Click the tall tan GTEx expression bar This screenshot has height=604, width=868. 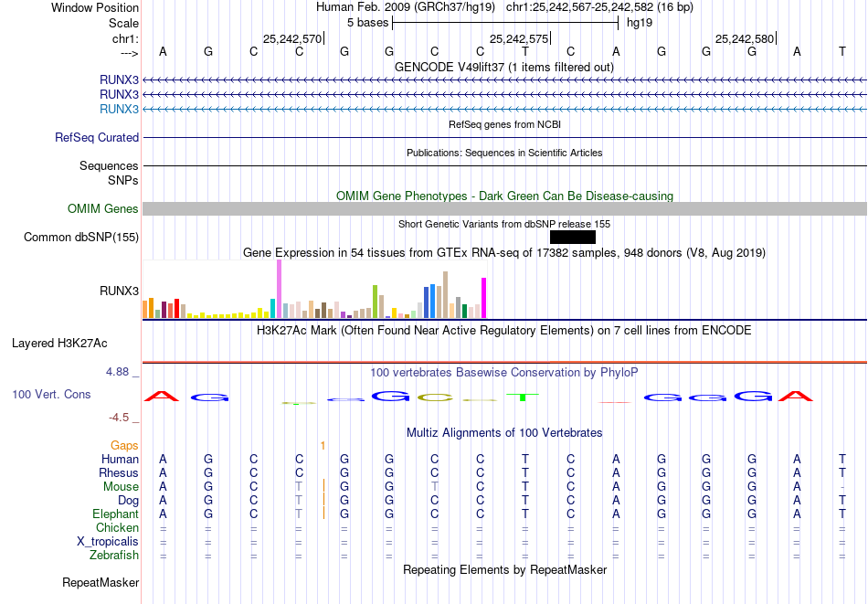(x=445, y=295)
